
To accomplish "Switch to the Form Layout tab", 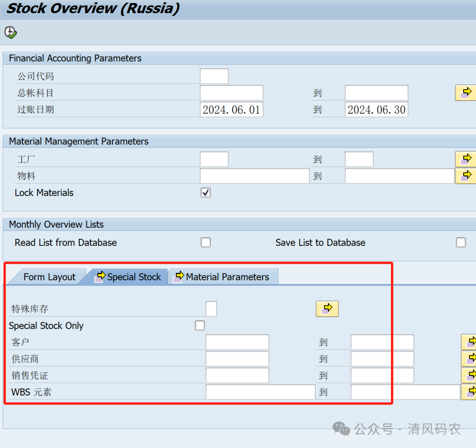I will coord(49,277).
